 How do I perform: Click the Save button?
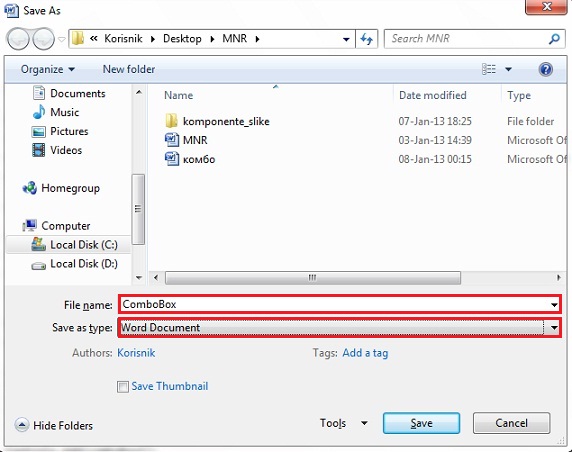click(x=421, y=423)
